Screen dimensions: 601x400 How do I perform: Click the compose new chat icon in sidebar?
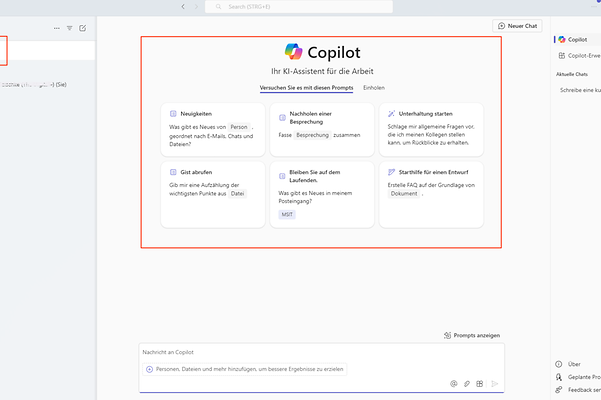pyautogui.click(x=83, y=28)
